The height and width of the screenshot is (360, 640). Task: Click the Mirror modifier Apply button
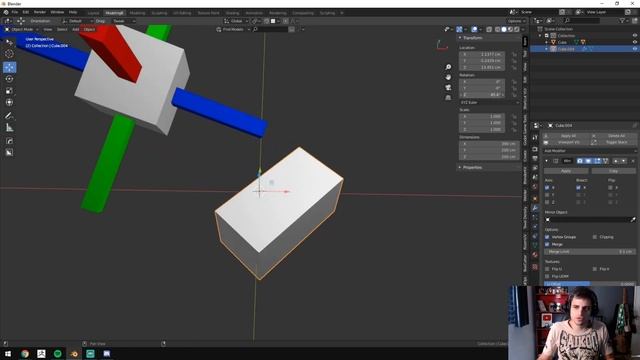(x=566, y=171)
